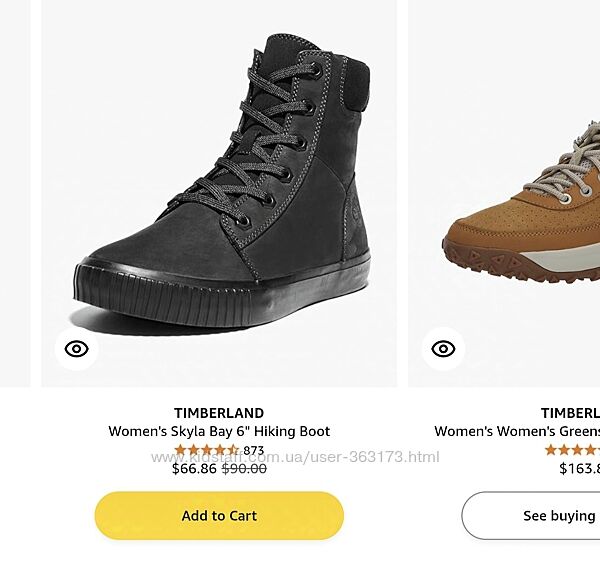Viewport: 600px width, 576px height.
Task: Click the star rating of Skyla Bay boot
Action: coord(207,450)
